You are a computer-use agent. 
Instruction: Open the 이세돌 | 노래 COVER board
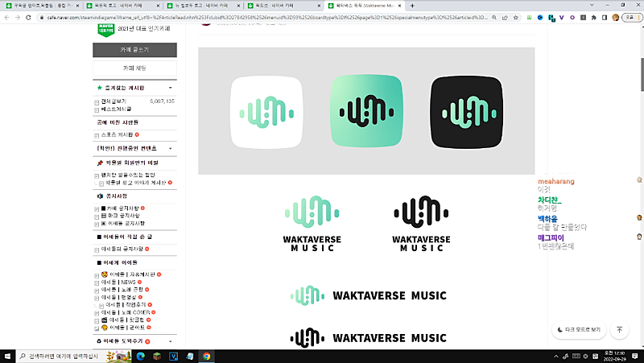tap(126, 313)
